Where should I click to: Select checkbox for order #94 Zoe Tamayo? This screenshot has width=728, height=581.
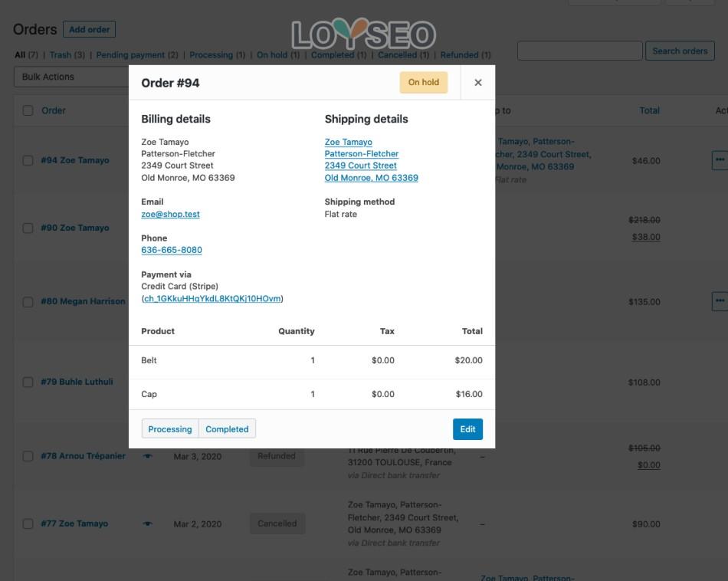28,161
